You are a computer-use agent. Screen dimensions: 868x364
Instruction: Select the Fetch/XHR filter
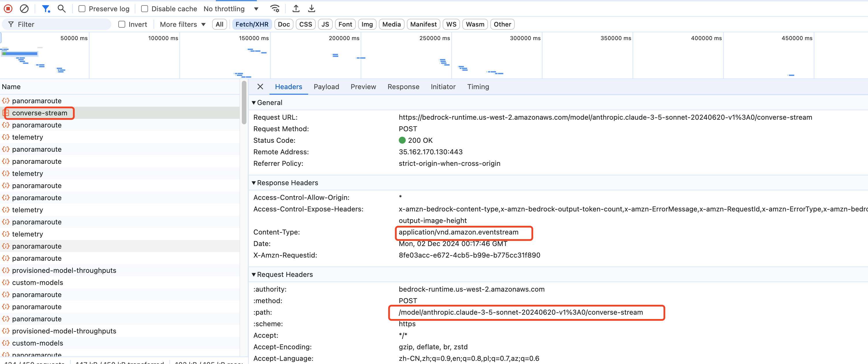[x=252, y=24]
